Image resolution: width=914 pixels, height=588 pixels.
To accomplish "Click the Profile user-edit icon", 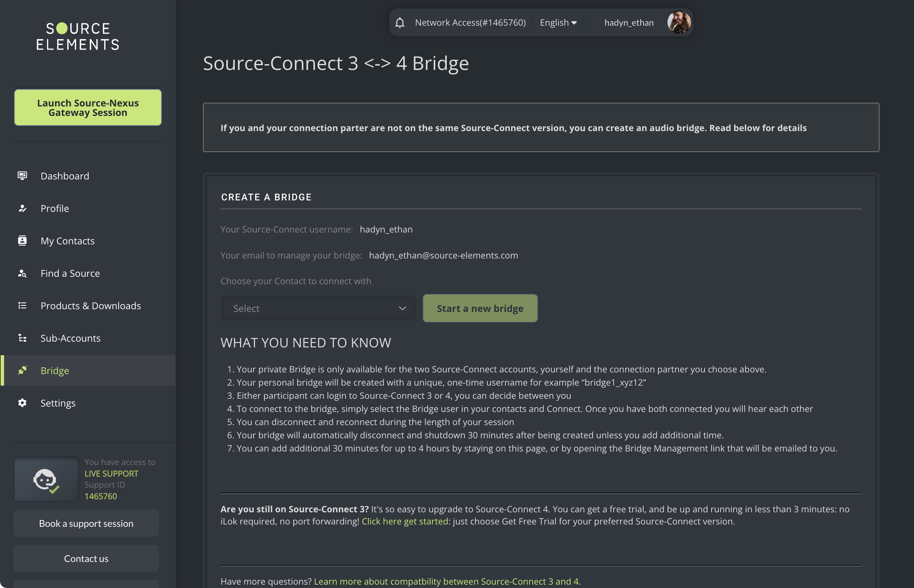I will (x=22, y=209).
